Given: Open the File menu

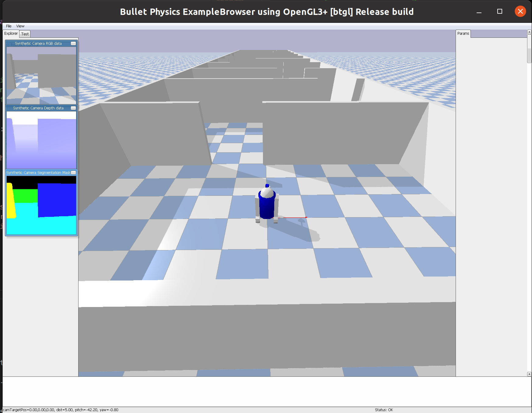Looking at the screenshot, I should pos(9,26).
